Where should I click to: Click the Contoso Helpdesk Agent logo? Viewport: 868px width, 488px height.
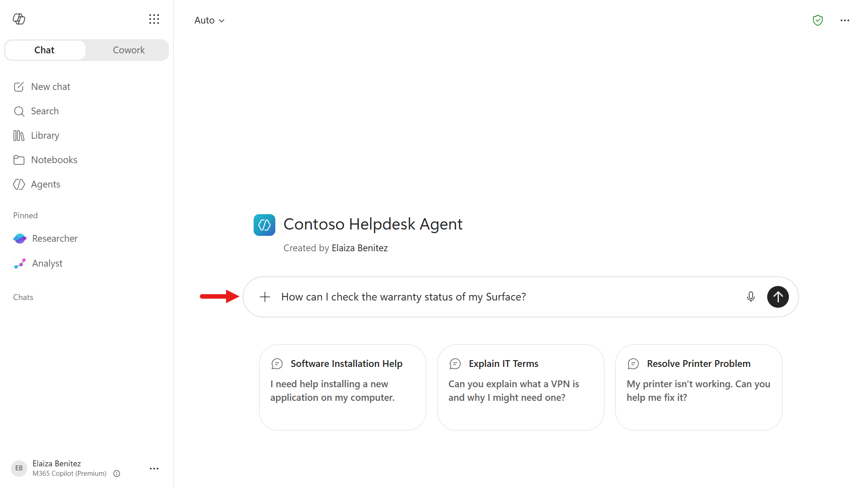264,225
